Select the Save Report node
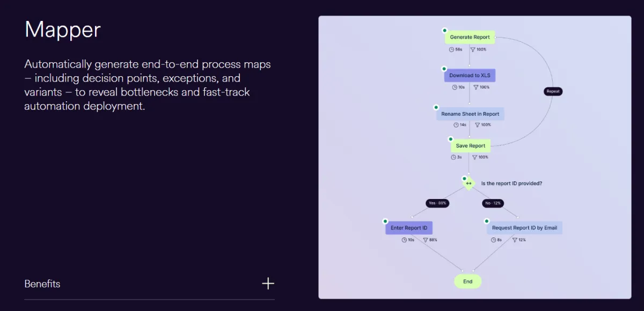 (470, 146)
